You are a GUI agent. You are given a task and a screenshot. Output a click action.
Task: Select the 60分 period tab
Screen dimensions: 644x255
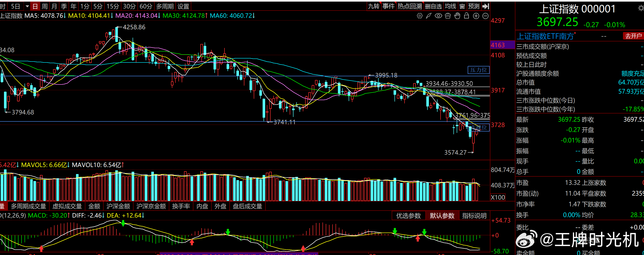tap(146, 6)
